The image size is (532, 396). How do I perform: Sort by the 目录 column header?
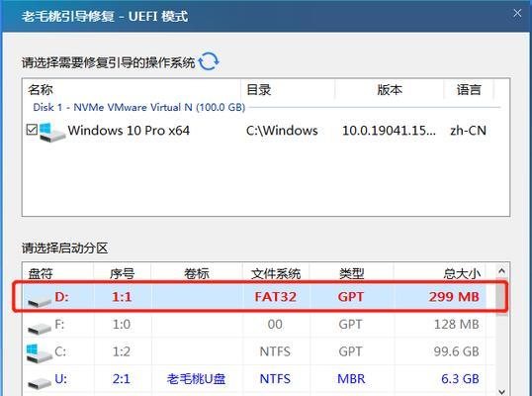[x=259, y=90]
